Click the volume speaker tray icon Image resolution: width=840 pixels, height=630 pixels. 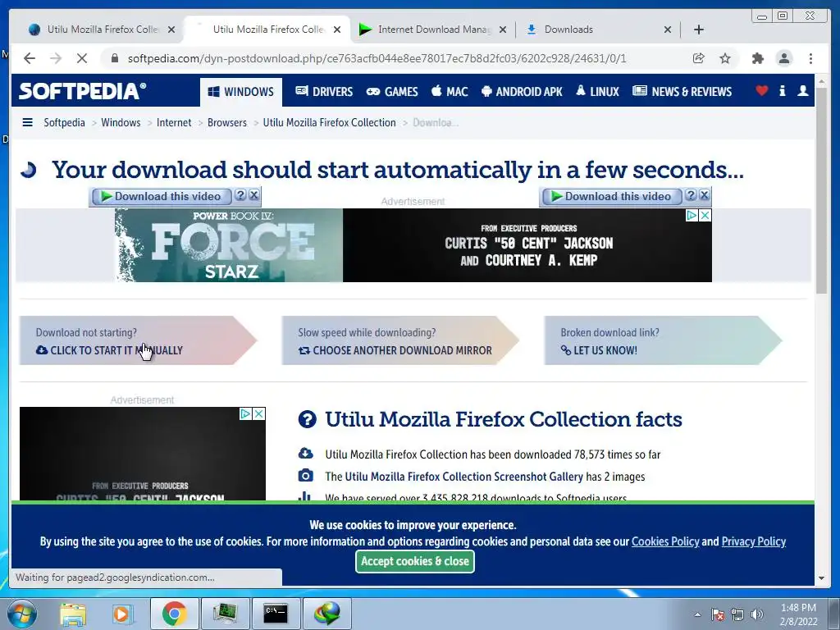pyautogui.click(x=757, y=614)
